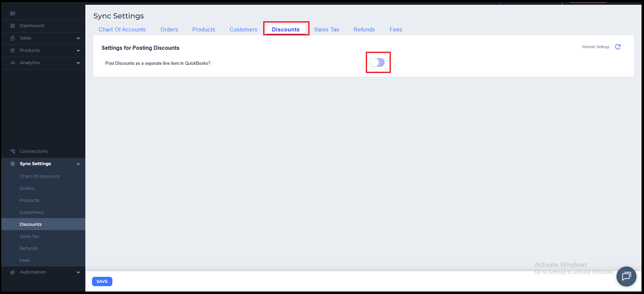
Task: Open Sales Tax in sidebar submenu
Action: click(29, 236)
